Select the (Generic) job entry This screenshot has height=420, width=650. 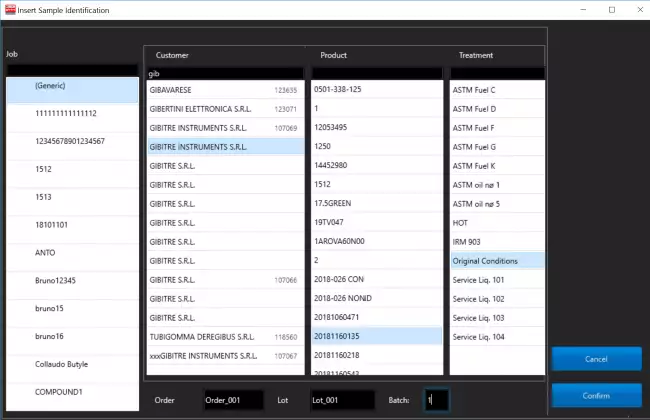click(72, 86)
